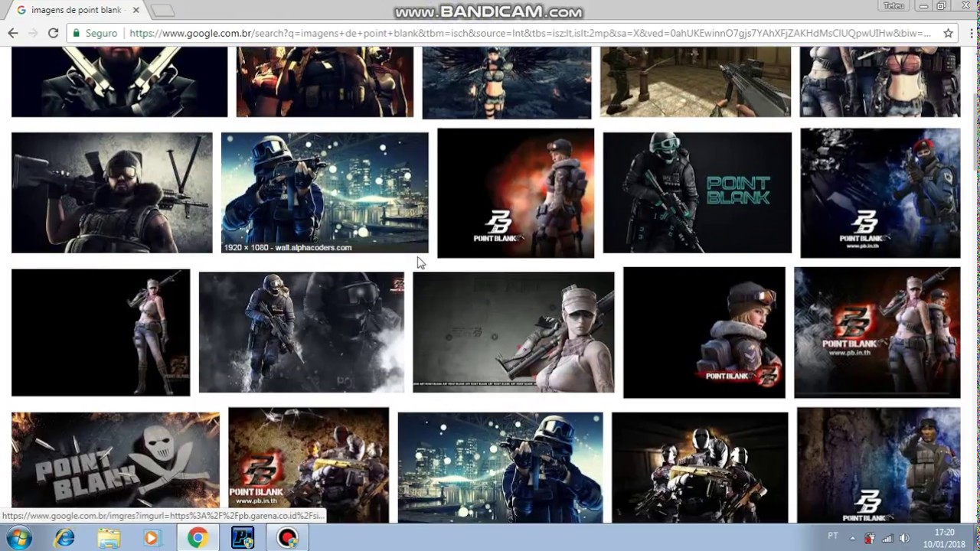Open the teal POINT BLANK text wallpaper

click(x=697, y=193)
